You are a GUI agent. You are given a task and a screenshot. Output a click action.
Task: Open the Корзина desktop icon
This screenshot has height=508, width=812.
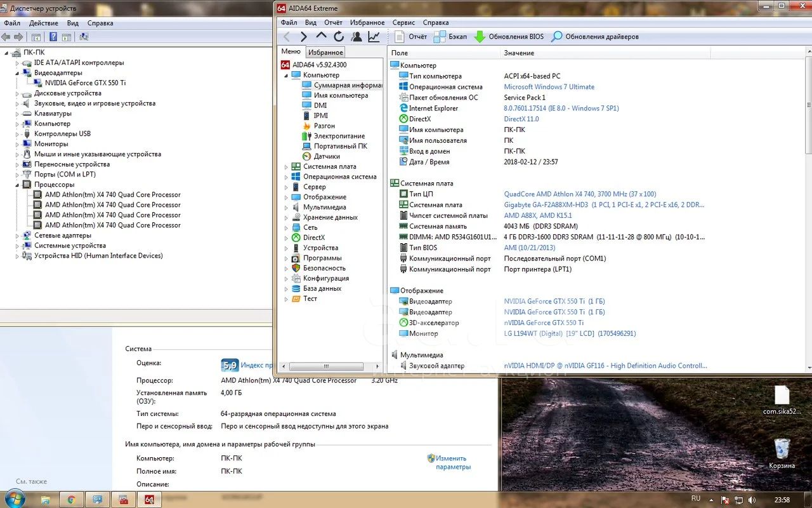[782, 454]
